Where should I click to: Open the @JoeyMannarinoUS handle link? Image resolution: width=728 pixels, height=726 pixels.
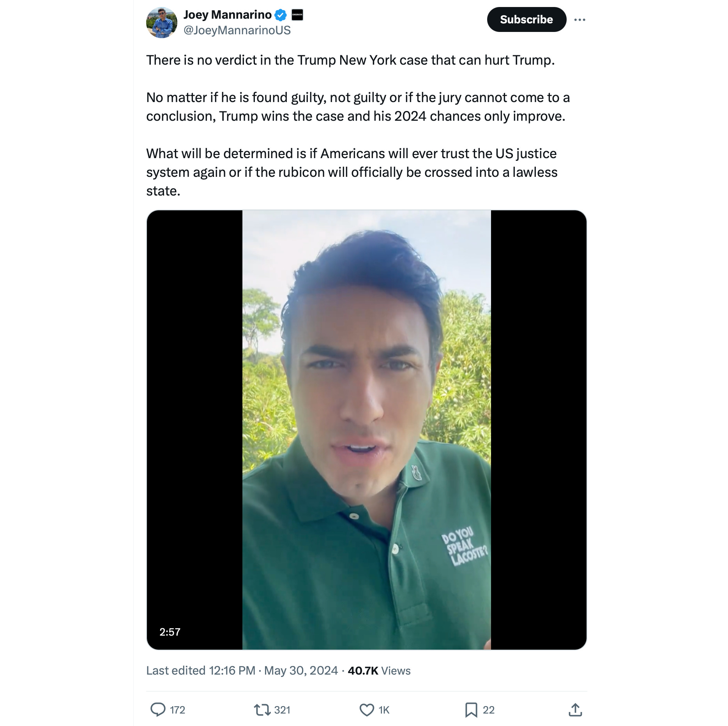pos(237,30)
